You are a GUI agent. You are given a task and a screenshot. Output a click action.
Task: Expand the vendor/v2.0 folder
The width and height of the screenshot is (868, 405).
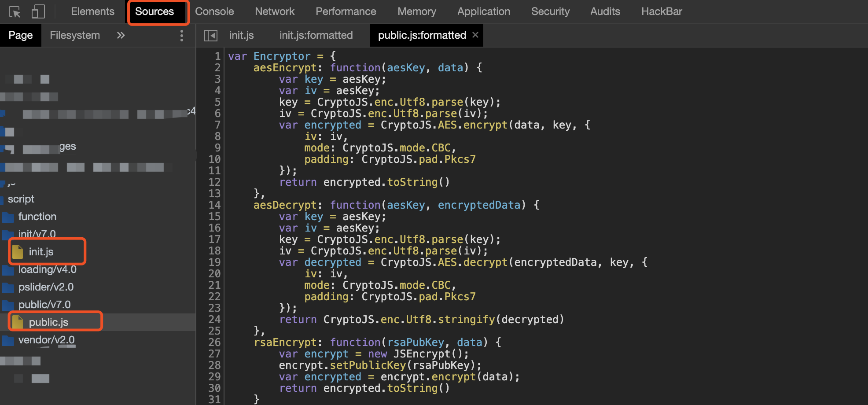[x=46, y=340]
